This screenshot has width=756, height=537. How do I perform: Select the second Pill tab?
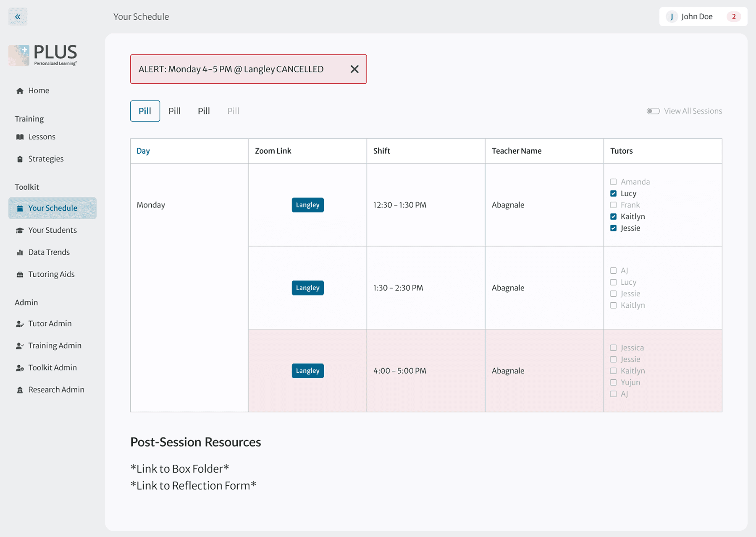(174, 111)
